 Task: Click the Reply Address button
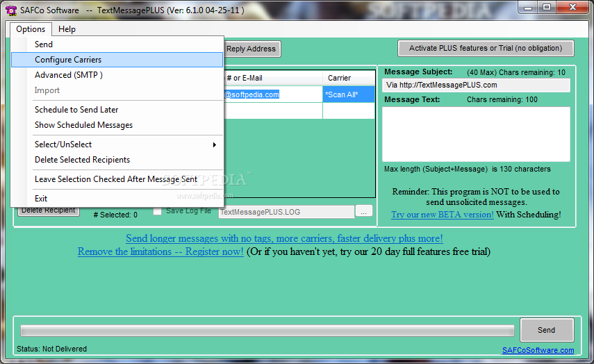(252, 49)
